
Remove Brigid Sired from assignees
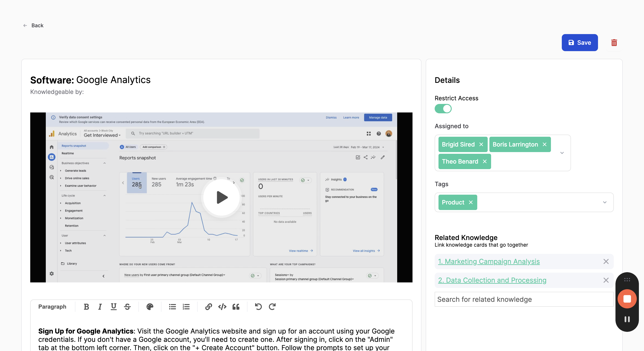(x=481, y=144)
